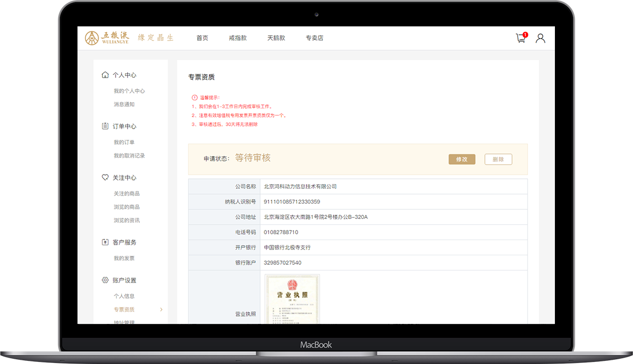Image resolution: width=633 pixels, height=364 pixels.
Task: Click the 账户设置 section heading
Action: pos(124,280)
